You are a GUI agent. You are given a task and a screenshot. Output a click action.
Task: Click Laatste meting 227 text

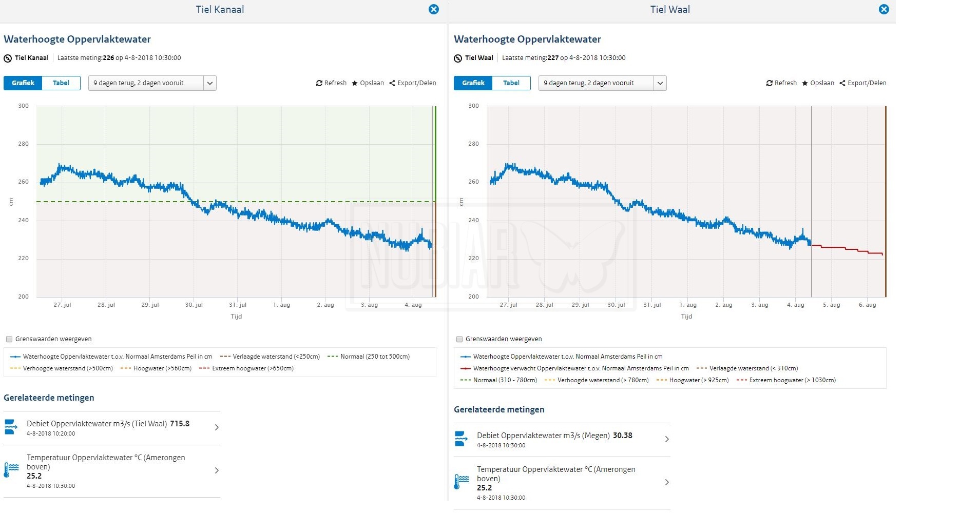tap(564, 58)
